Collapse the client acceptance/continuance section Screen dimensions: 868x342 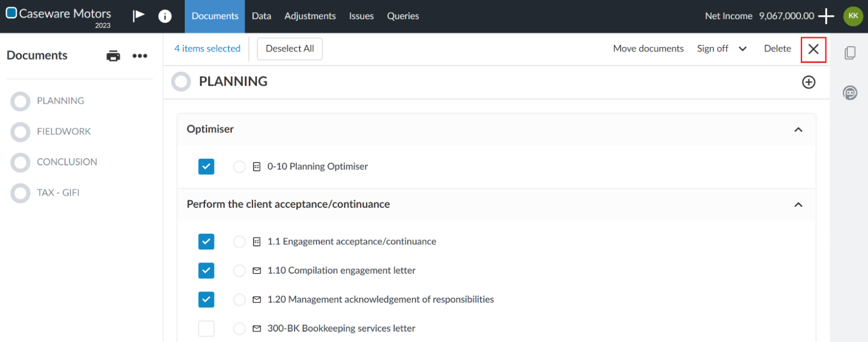click(798, 205)
